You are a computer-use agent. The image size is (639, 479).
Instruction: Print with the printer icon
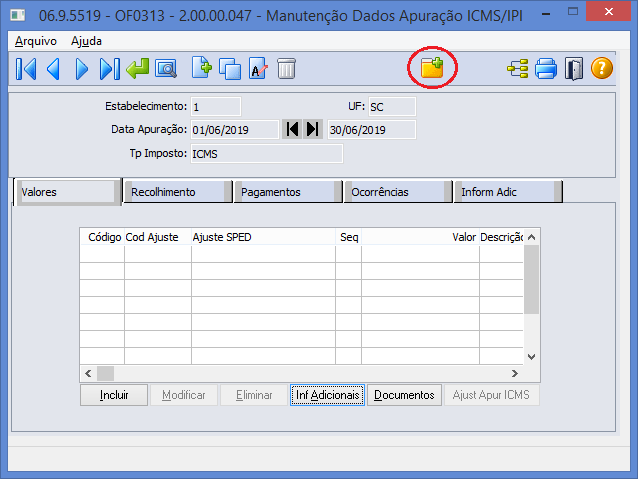pos(546,68)
